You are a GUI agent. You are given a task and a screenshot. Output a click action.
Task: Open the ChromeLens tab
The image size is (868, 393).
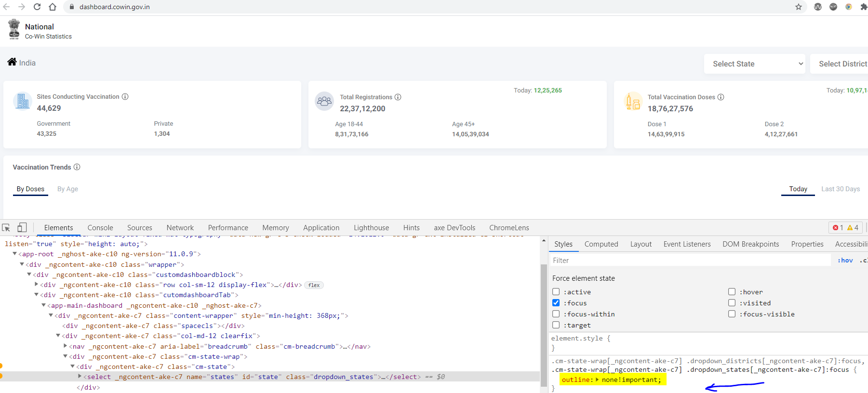(x=509, y=228)
